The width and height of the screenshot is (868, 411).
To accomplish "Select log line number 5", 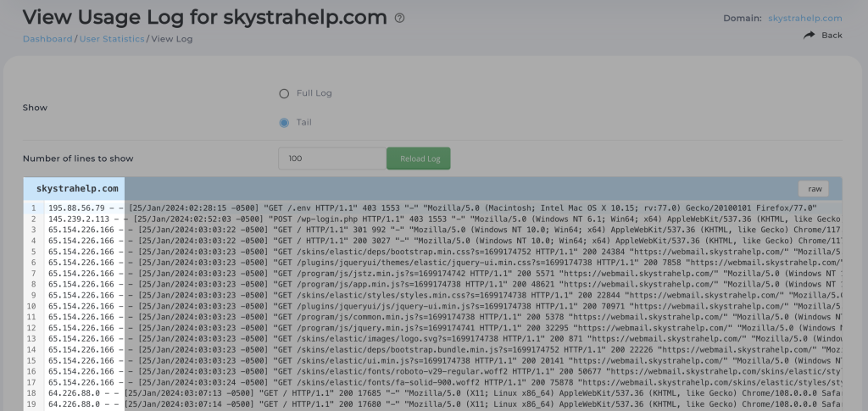I will [x=34, y=252].
